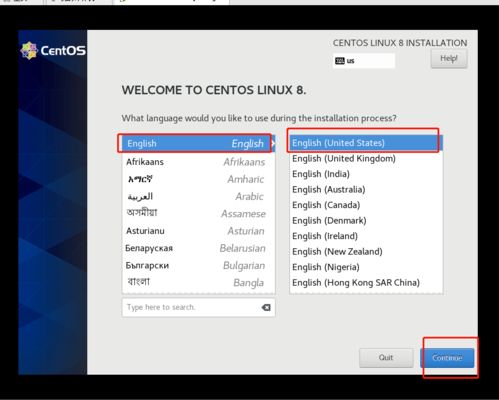Choose English (United Kingdom) locale

pyautogui.click(x=366, y=158)
